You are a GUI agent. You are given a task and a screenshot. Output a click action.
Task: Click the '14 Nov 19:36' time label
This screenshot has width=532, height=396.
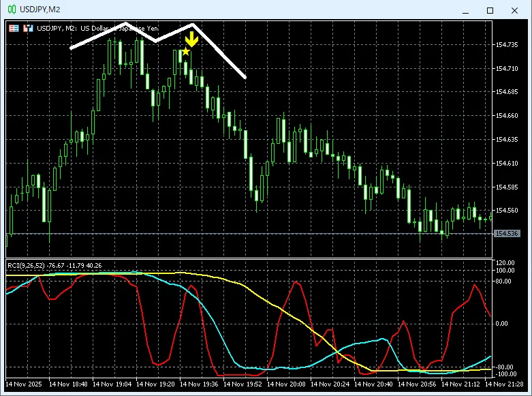pos(199,384)
